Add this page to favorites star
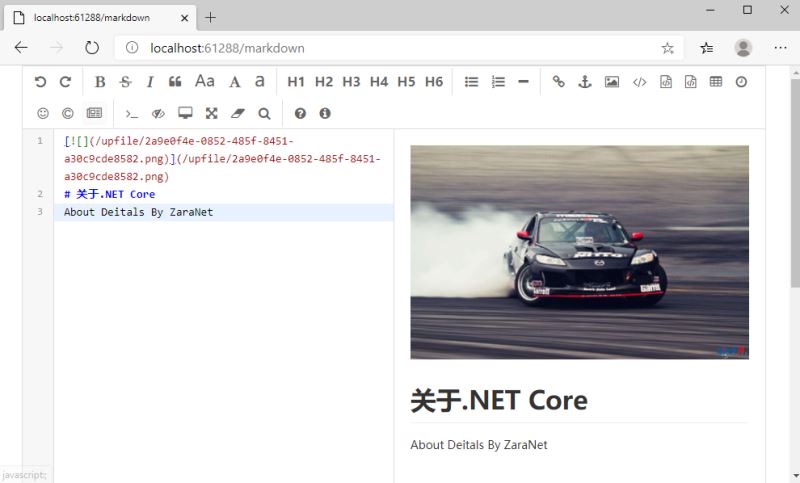 pyautogui.click(x=667, y=48)
